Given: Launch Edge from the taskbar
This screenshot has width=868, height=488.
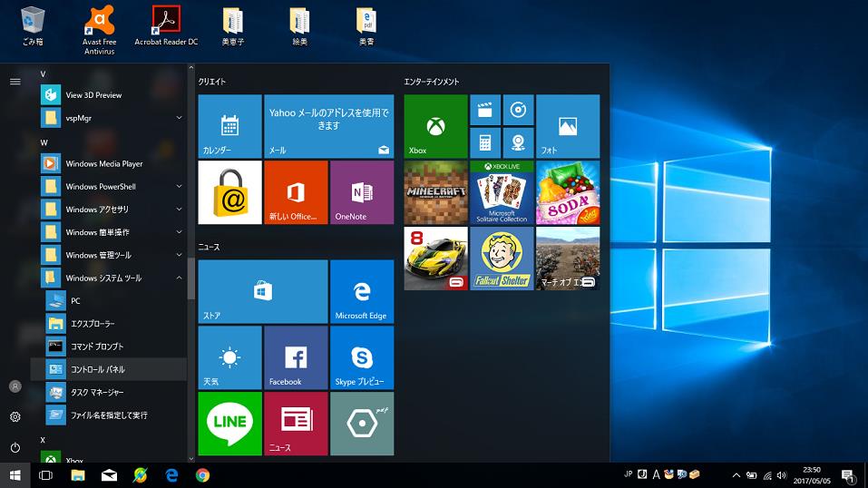Looking at the screenshot, I should tap(171, 475).
